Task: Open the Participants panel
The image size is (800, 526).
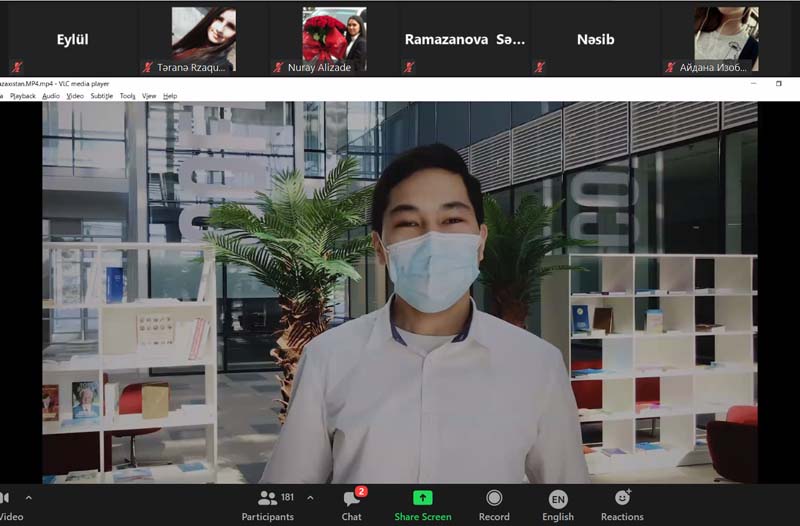Action: (x=267, y=503)
